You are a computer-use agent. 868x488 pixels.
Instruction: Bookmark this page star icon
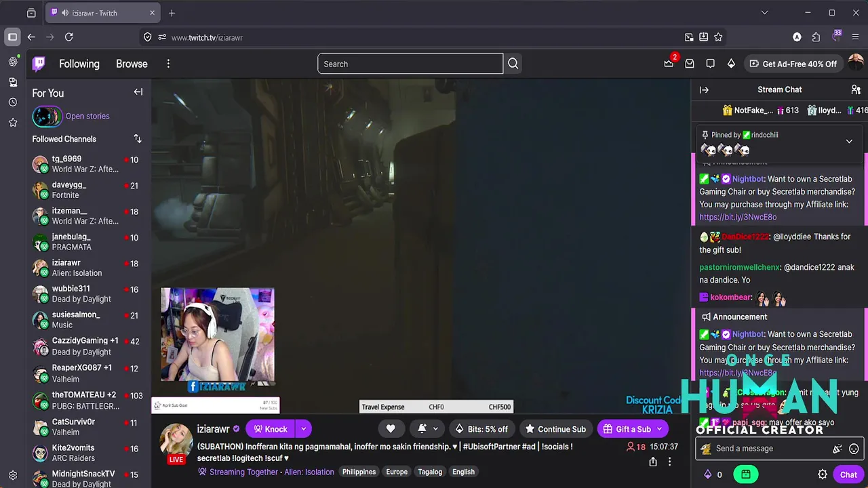[x=718, y=37]
